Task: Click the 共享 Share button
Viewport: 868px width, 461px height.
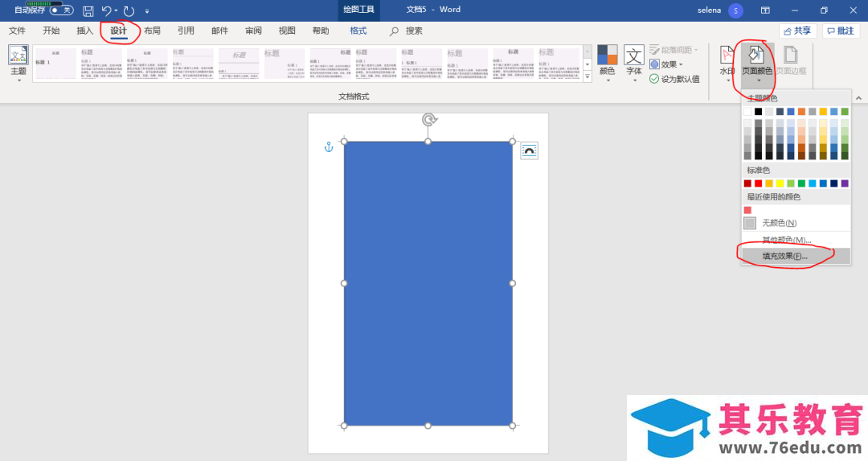Action: pyautogui.click(x=798, y=31)
